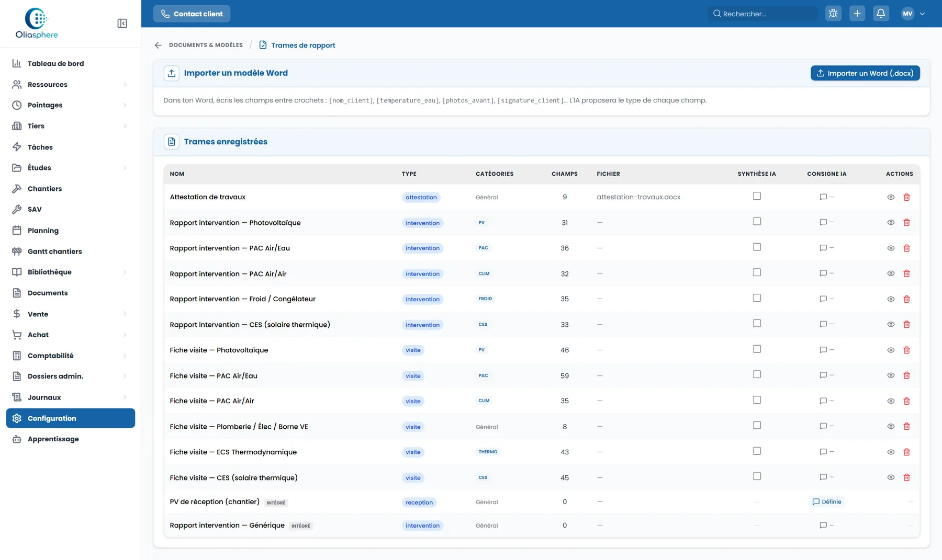Image resolution: width=942 pixels, height=560 pixels.
Task: Open consigne IA for Rapport intervention — Générique
Action: [826, 525]
